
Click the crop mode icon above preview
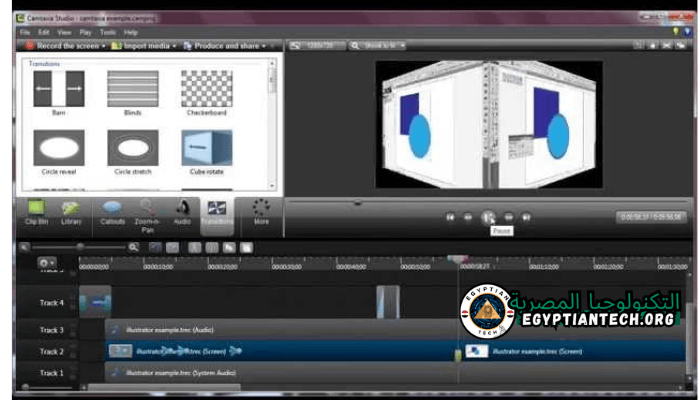pos(638,45)
